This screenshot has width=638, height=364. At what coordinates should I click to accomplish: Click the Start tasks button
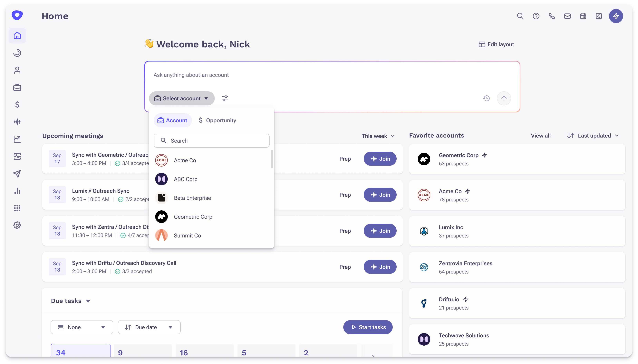point(368,327)
